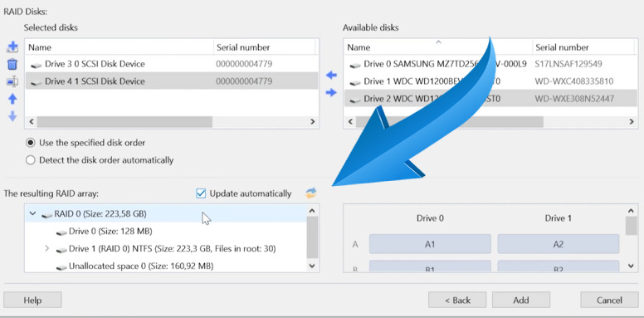Click disk icon beside Unallocated space 0

pyautogui.click(x=61, y=267)
